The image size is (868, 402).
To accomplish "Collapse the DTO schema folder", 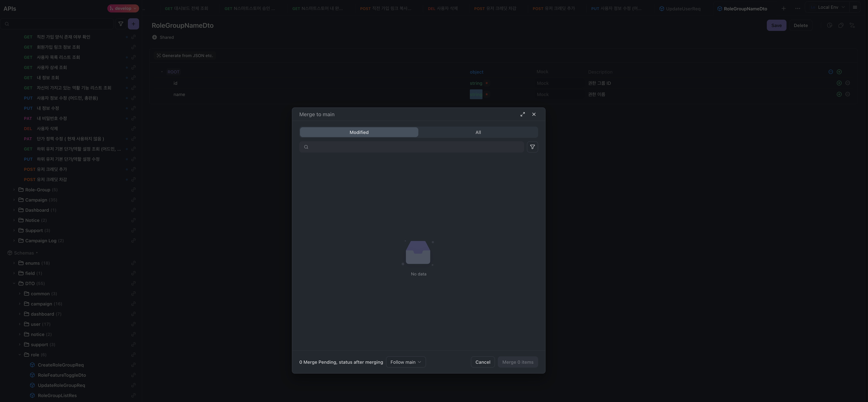I will pos(14,284).
